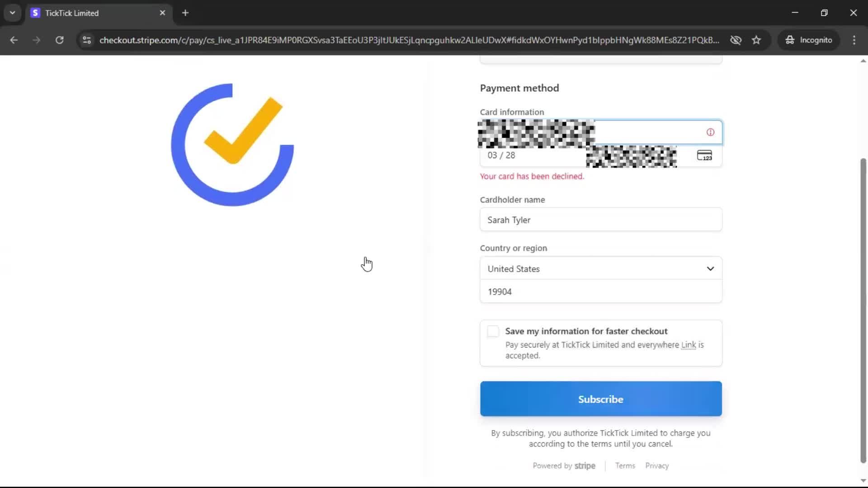Open the Country or region dropdown
The image size is (868, 488).
click(601, 269)
